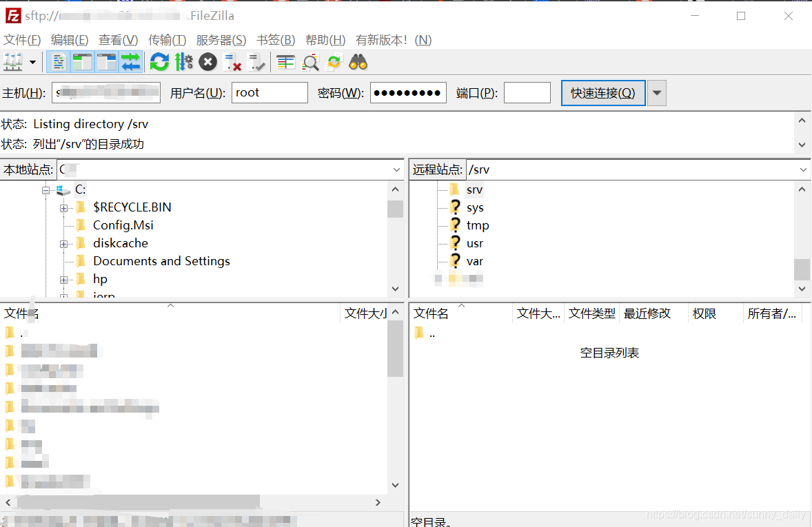The image size is (812, 527).
Task: Toggle the local directory tree display
Action: coord(82,63)
